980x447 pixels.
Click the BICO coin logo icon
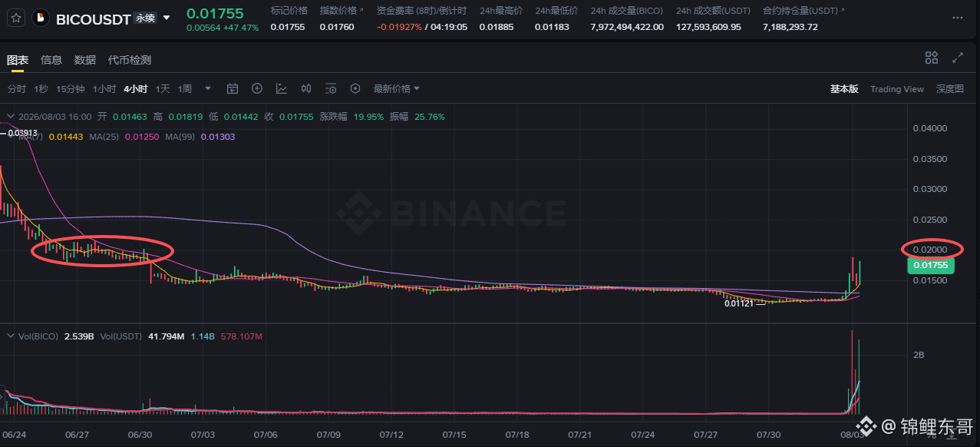[41, 18]
